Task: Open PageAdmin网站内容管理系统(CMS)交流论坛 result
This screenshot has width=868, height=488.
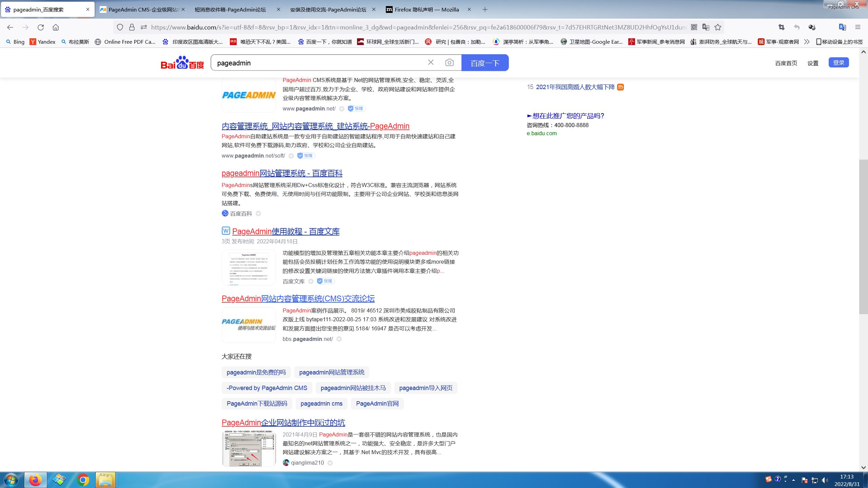Action: click(298, 299)
